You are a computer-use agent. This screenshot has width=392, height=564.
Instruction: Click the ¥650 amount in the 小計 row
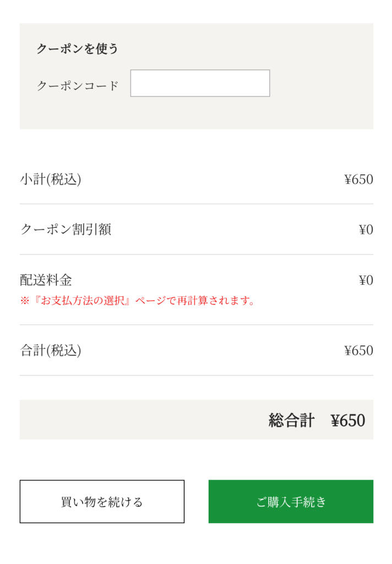coord(358,180)
